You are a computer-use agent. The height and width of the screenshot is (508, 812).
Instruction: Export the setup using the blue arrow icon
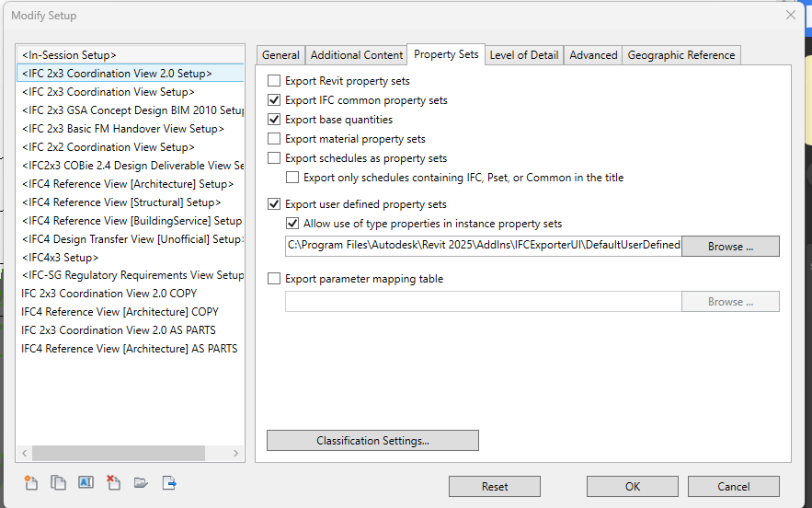(169, 482)
